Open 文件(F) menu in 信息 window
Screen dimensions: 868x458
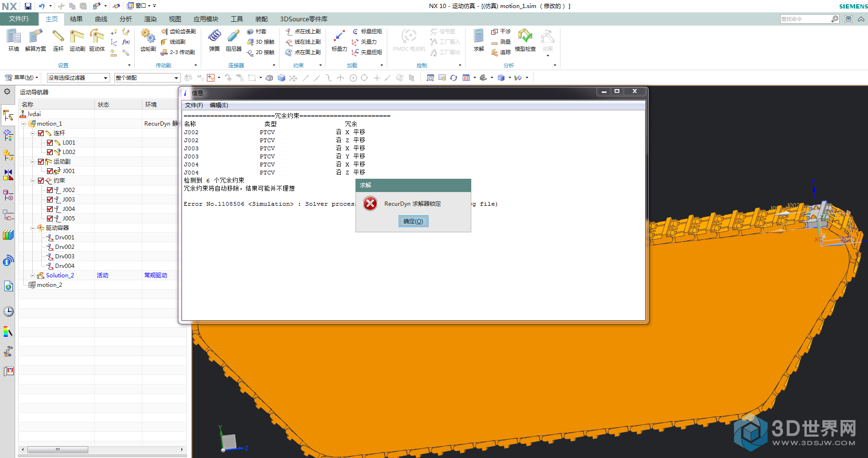click(x=194, y=105)
